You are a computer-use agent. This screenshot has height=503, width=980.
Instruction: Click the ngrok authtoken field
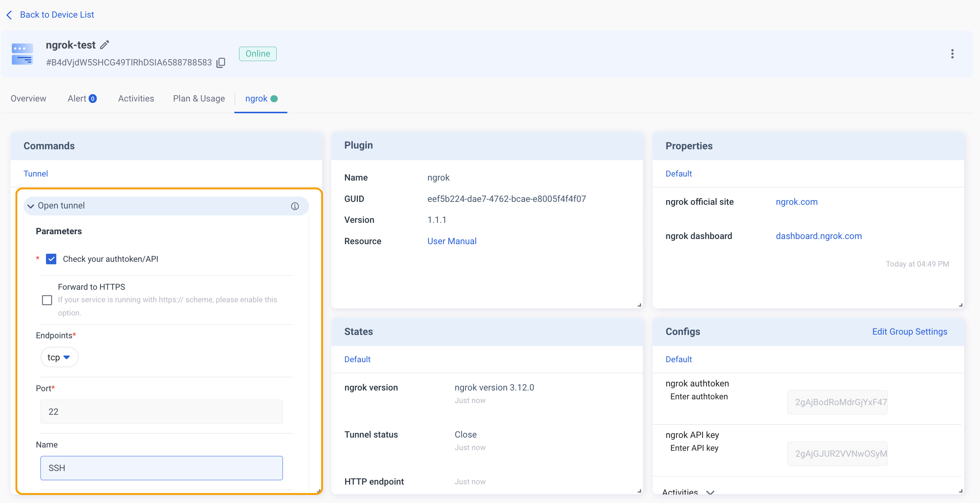[x=837, y=402]
